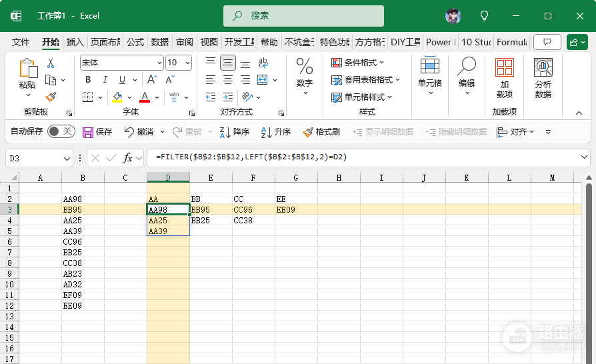The width and height of the screenshot is (596, 364).
Task: Open the Conditional Formatting menu
Action: pyautogui.click(x=358, y=63)
